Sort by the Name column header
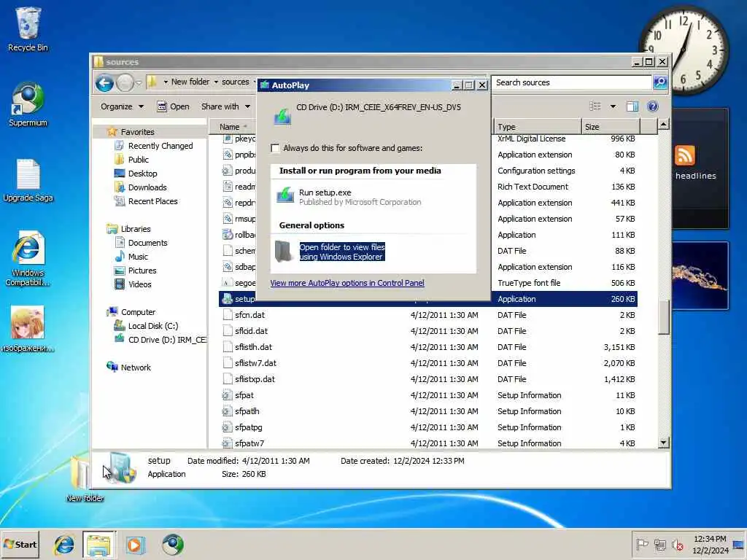The width and height of the screenshot is (747, 560). point(233,127)
